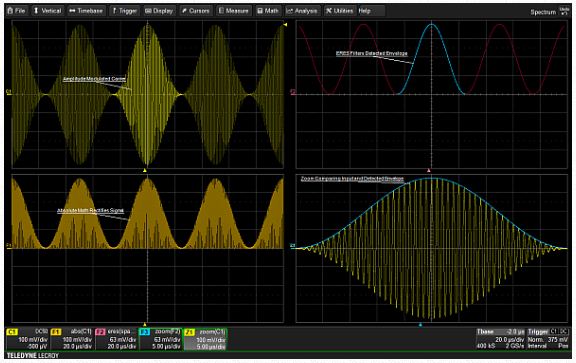Click the Z1 trace marker beside the lower-right grid
The height and width of the screenshot is (363, 576).
click(293, 245)
